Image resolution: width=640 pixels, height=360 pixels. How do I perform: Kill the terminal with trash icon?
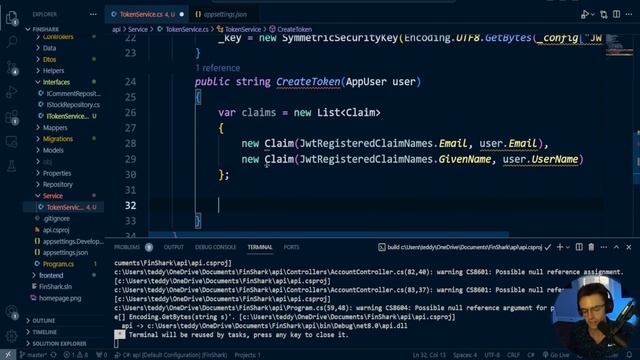[x=591, y=247]
